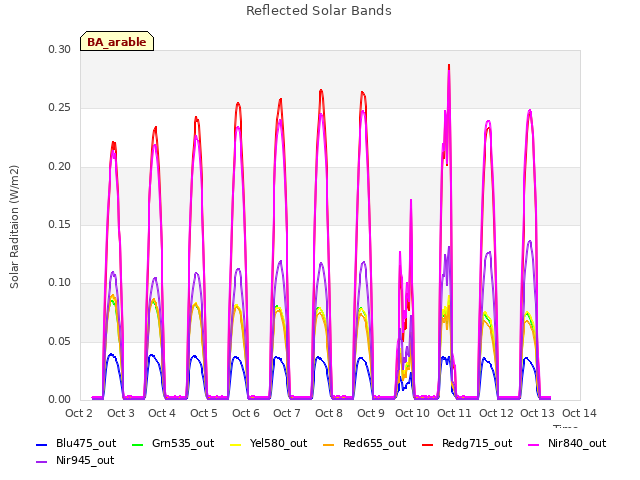Click the 0.00 y-axis tick label

pos(60,399)
